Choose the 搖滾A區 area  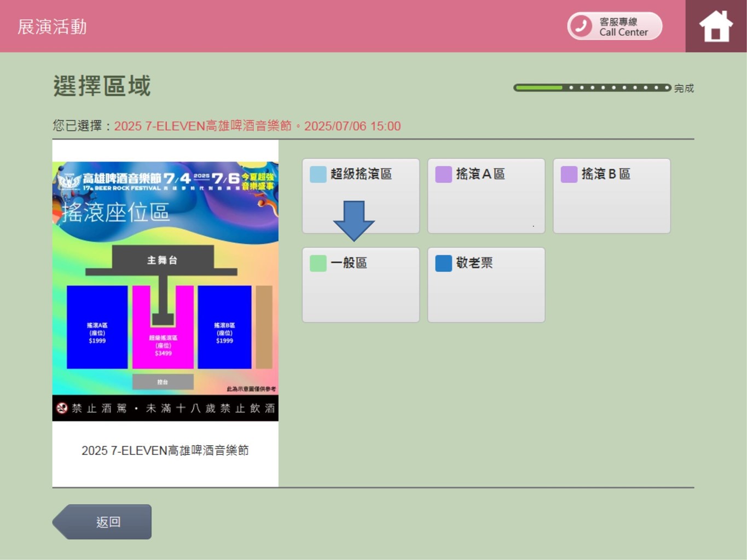coord(486,196)
